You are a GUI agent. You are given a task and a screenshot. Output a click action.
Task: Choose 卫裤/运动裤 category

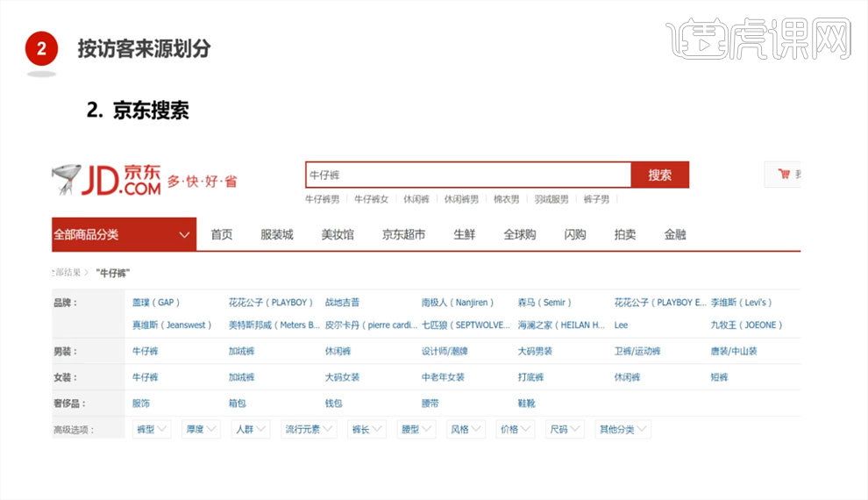coord(637,351)
